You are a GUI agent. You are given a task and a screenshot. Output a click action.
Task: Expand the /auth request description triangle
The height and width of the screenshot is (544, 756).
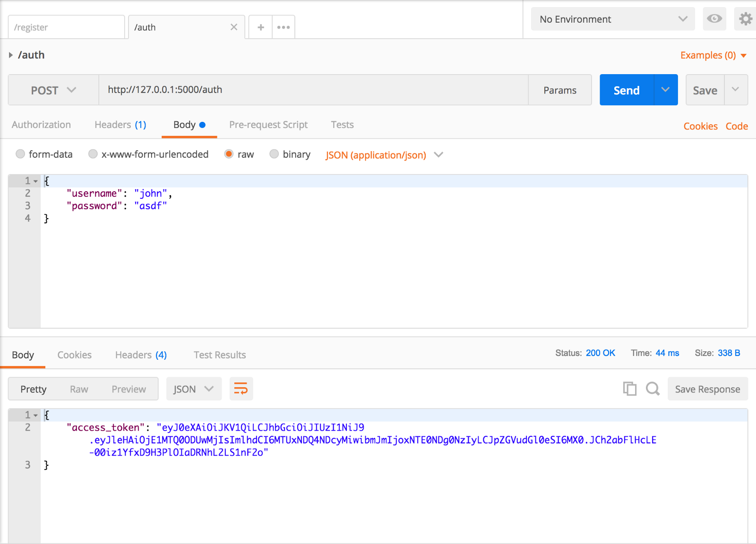11,55
